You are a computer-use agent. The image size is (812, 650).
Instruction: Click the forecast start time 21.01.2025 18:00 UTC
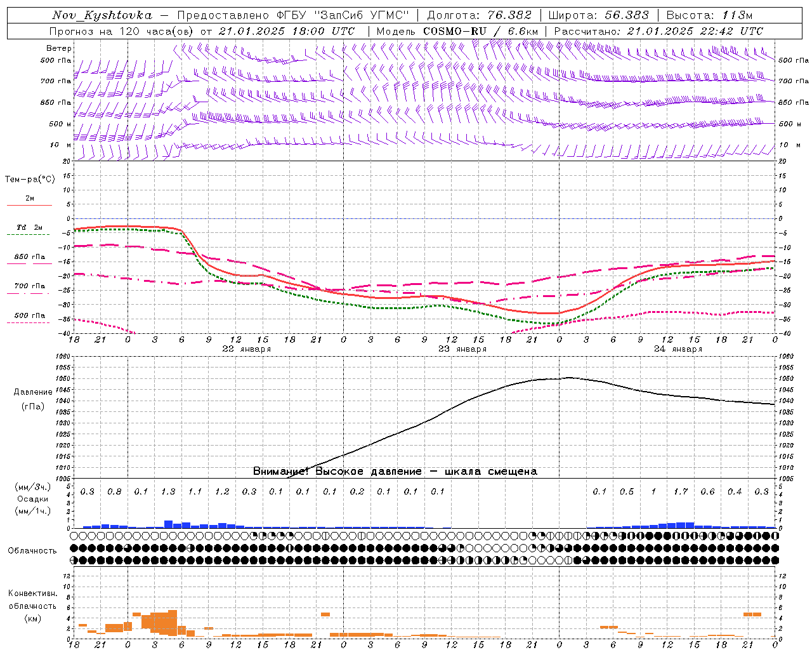coord(287,31)
